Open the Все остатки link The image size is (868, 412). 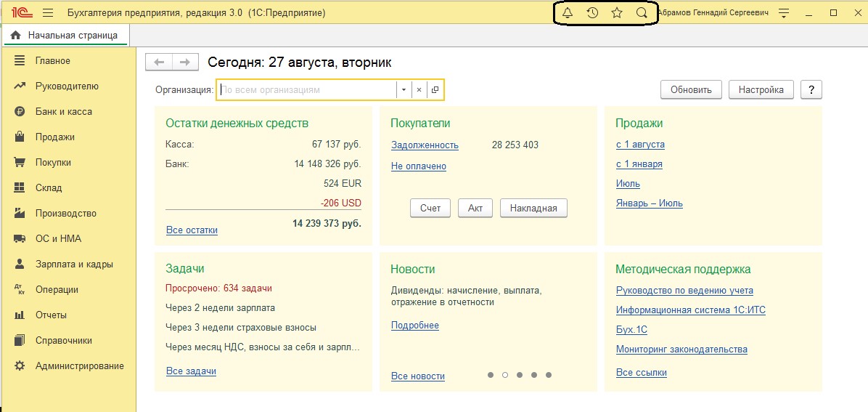tap(192, 230)
